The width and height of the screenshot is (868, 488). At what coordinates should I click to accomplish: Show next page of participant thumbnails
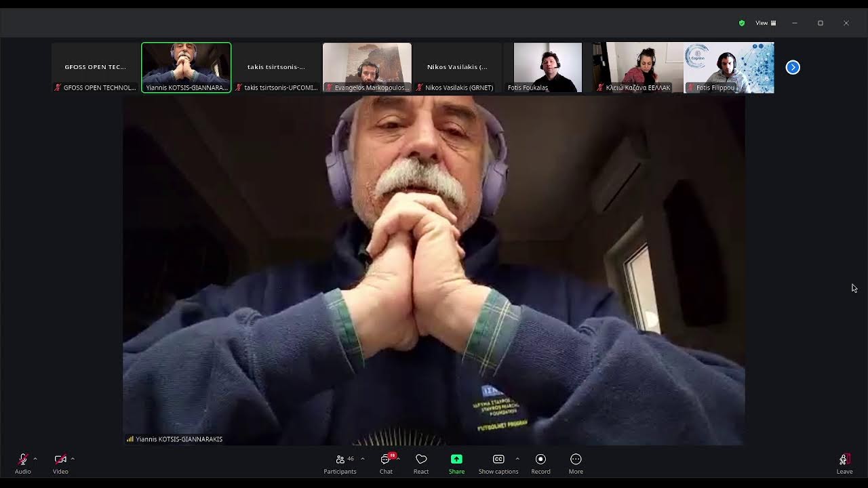(793, 67)
